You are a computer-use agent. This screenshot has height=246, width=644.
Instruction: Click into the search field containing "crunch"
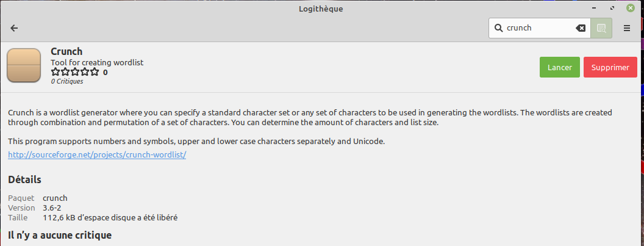tap(537, 28)
